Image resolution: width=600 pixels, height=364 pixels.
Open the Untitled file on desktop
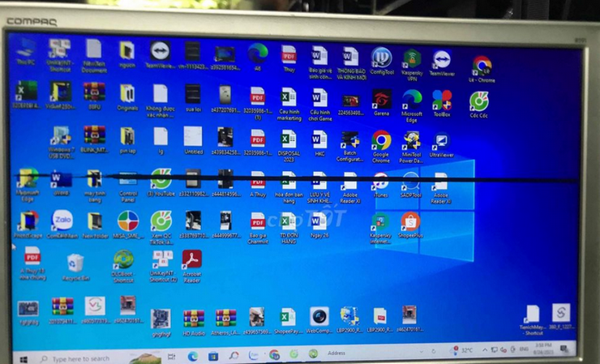coord(193,141)
